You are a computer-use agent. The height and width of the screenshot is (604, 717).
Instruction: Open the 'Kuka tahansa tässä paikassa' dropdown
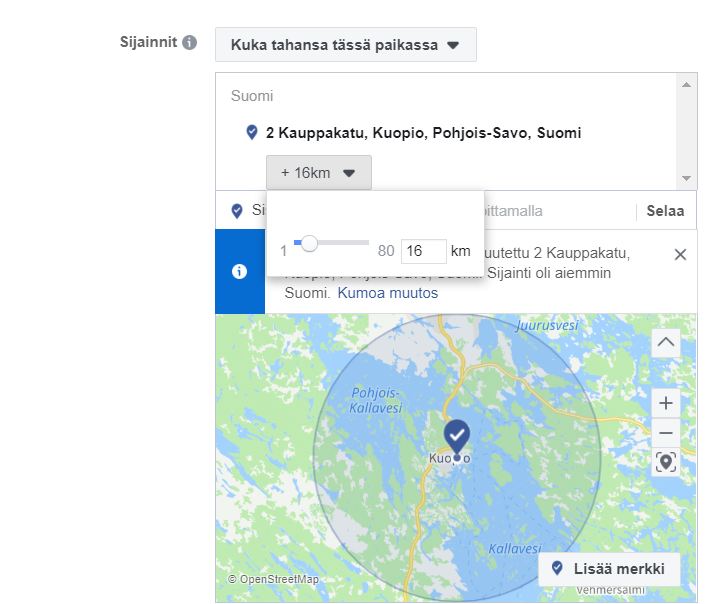point(346,44)
